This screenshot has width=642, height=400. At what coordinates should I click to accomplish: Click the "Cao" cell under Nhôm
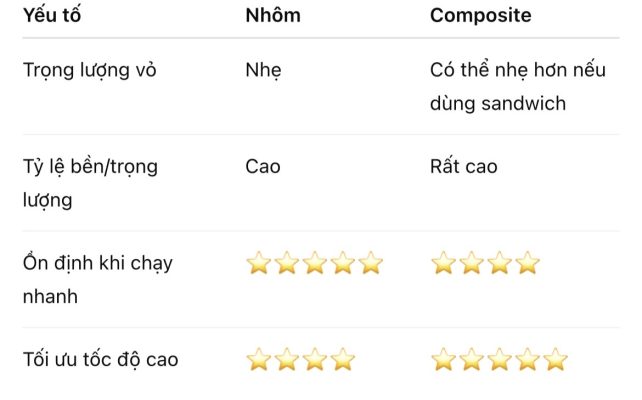pos(263,167)
